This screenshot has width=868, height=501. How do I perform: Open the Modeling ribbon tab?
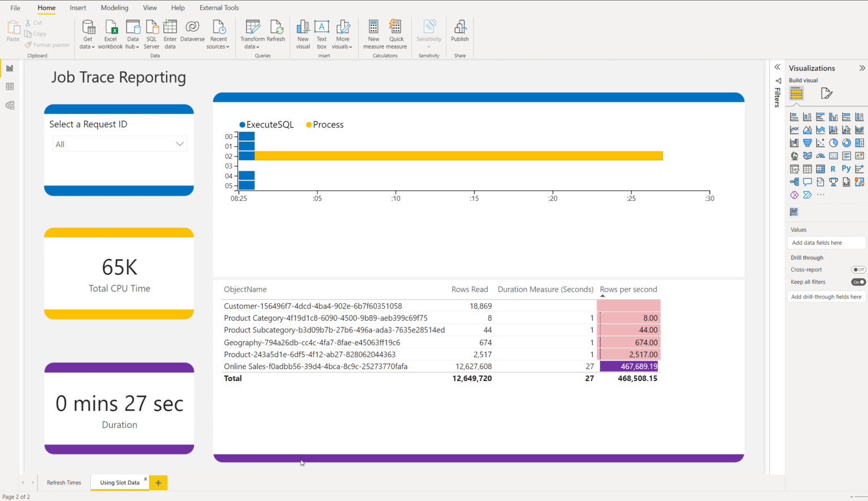coord(114,7)
